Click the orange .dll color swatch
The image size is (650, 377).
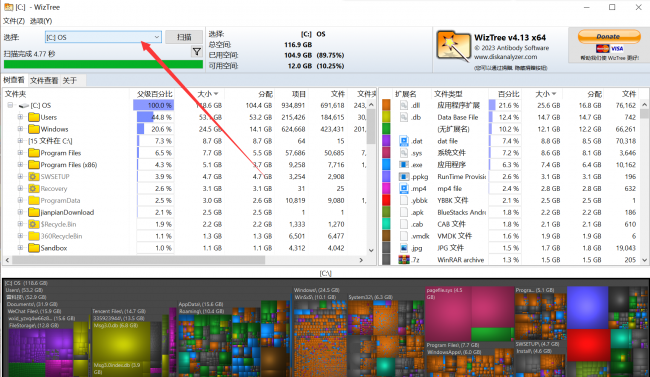click(386, 105)
